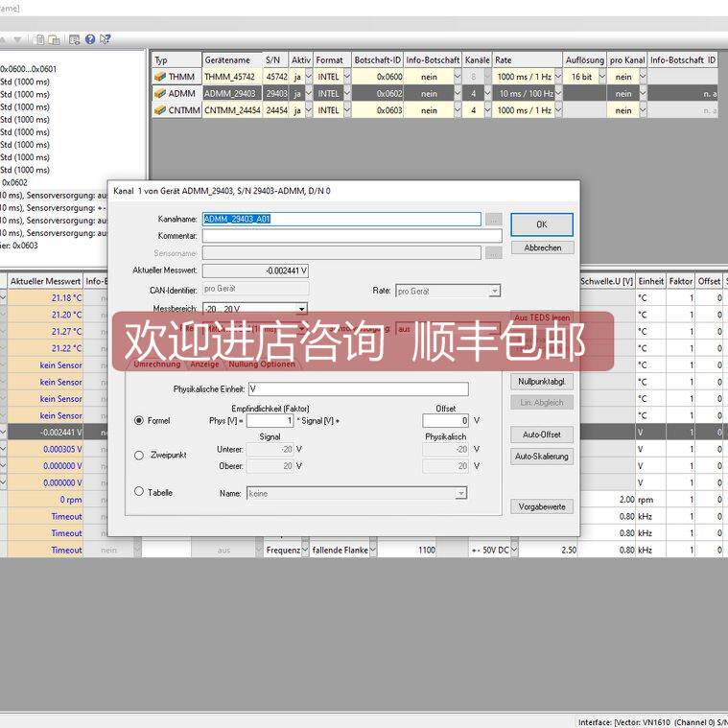728x728 pixels.
Task: Click the Physikalische Einheit field
Action: pos(359,389)
